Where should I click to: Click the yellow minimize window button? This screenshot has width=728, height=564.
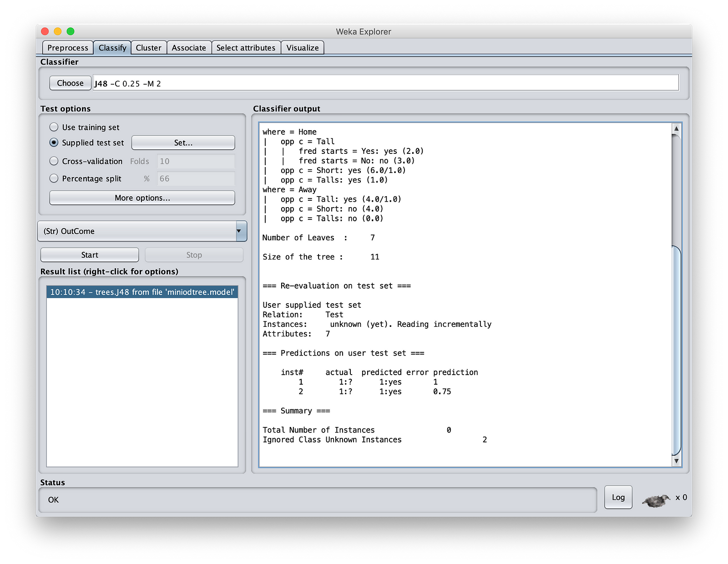58,31
